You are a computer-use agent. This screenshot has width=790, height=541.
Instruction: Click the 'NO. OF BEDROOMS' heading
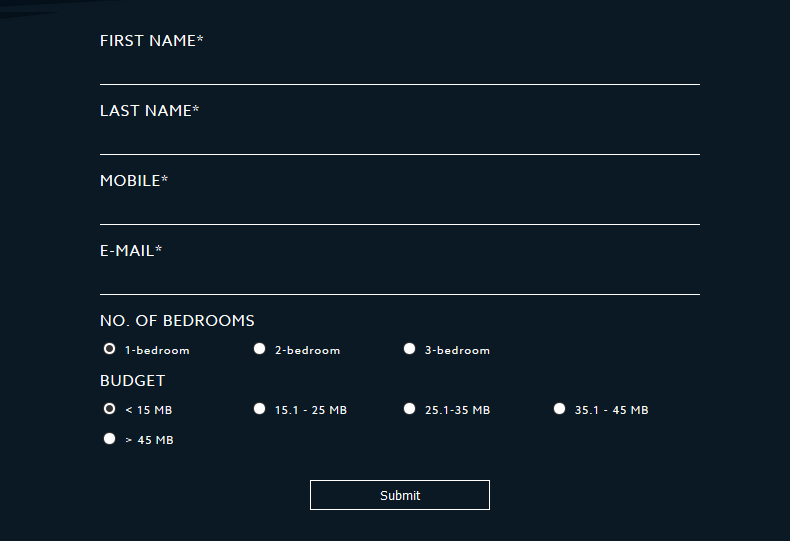click(x=177, y=321)
